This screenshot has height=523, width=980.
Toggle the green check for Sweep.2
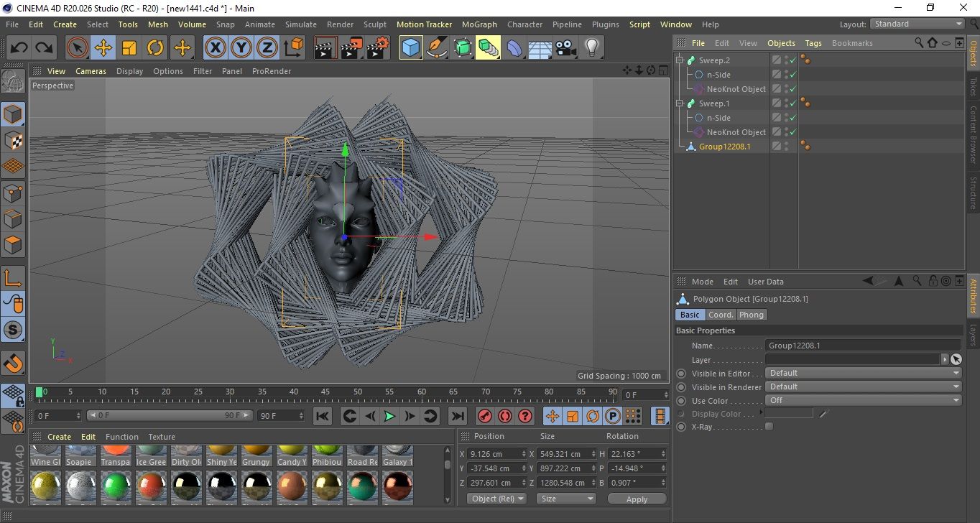793,60
